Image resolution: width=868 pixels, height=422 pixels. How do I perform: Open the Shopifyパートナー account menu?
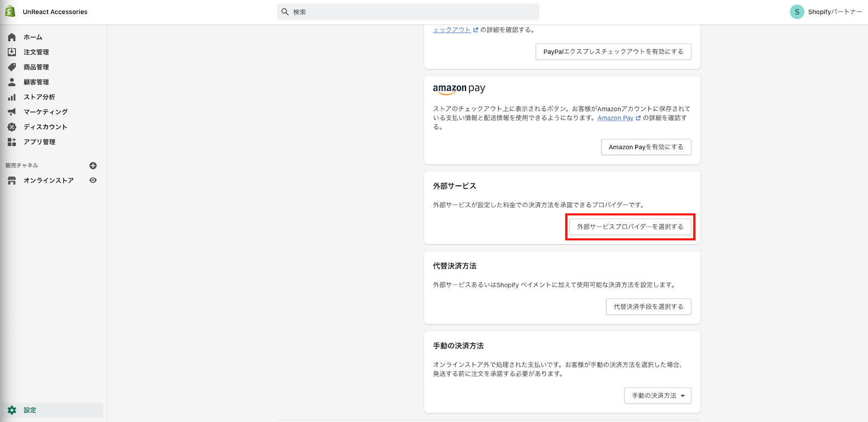(x=835, y=12)
